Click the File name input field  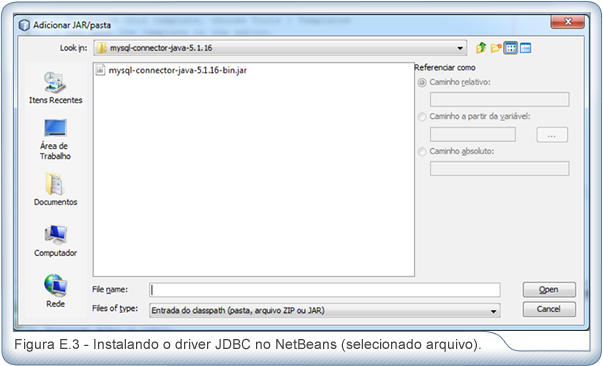click(325, 290)
